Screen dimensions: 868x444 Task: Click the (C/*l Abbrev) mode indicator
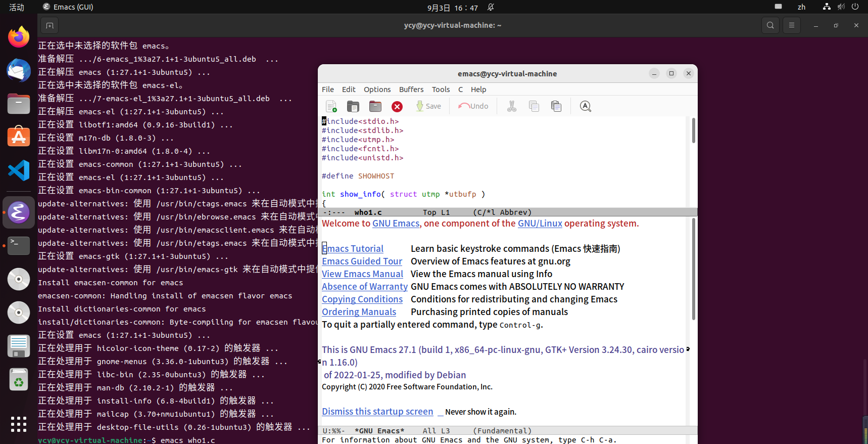pos(502,212)
